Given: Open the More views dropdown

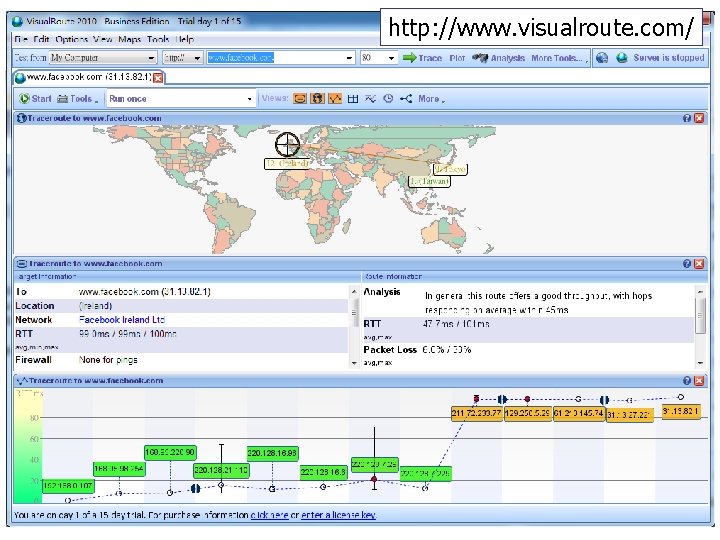Looking at the screenshot, I should [x=431, y=99].
